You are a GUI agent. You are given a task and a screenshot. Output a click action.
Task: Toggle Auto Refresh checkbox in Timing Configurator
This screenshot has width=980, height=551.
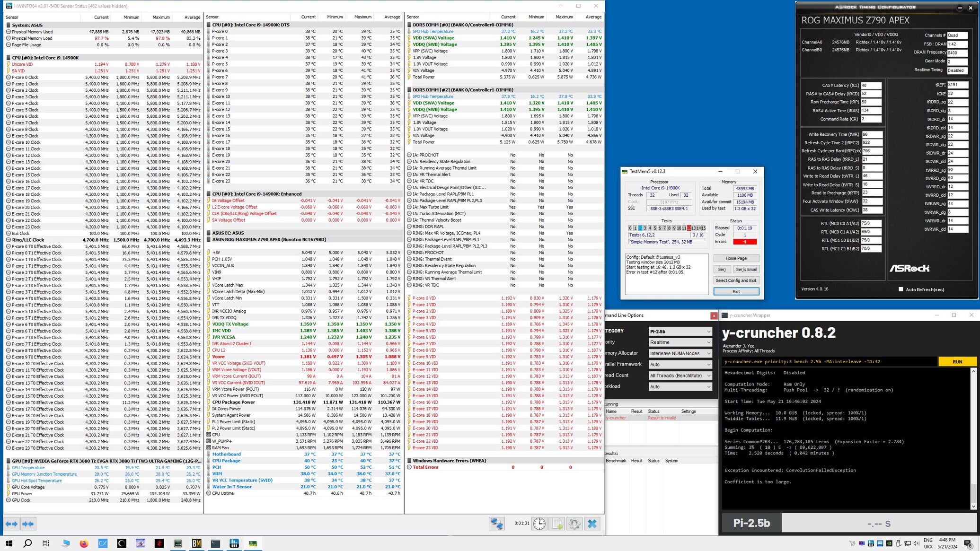(x=901, y=289)
